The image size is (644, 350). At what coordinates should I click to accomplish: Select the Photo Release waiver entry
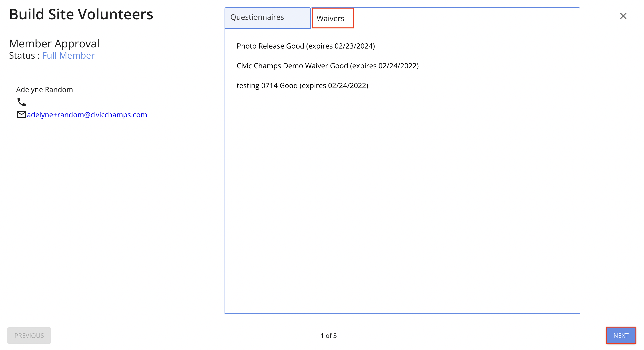tap(306, 46)
